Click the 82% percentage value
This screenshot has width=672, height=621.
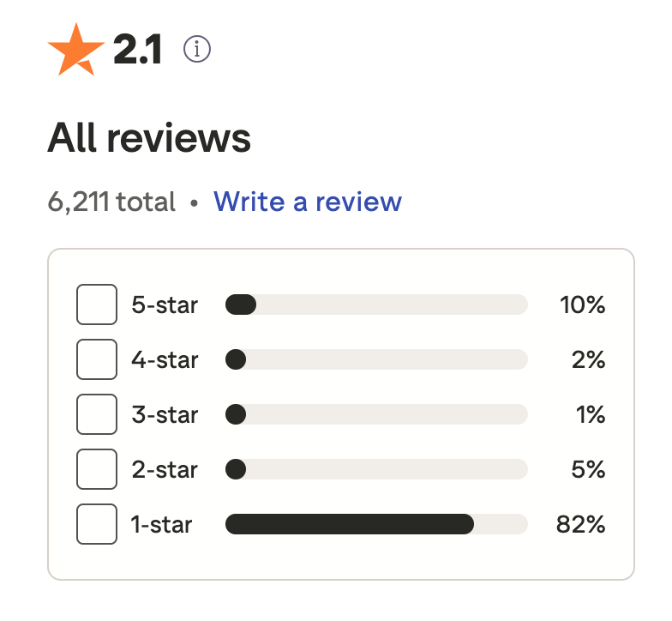pos(580,524)
